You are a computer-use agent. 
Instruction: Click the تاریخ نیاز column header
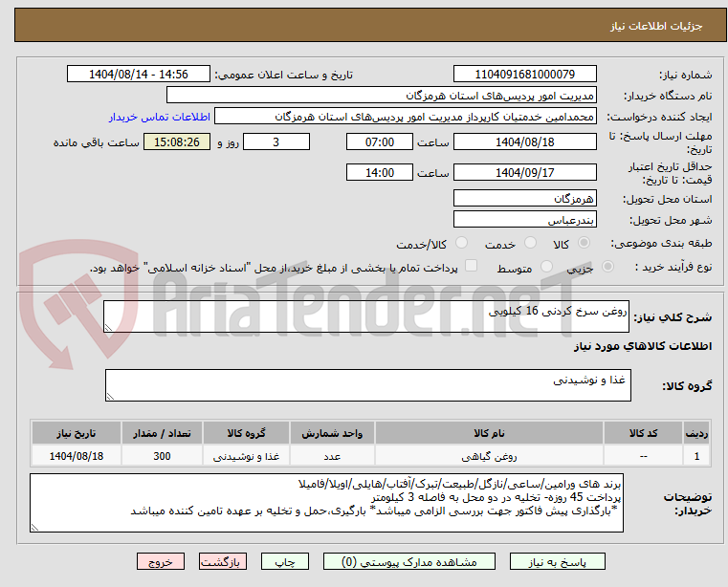77,433
